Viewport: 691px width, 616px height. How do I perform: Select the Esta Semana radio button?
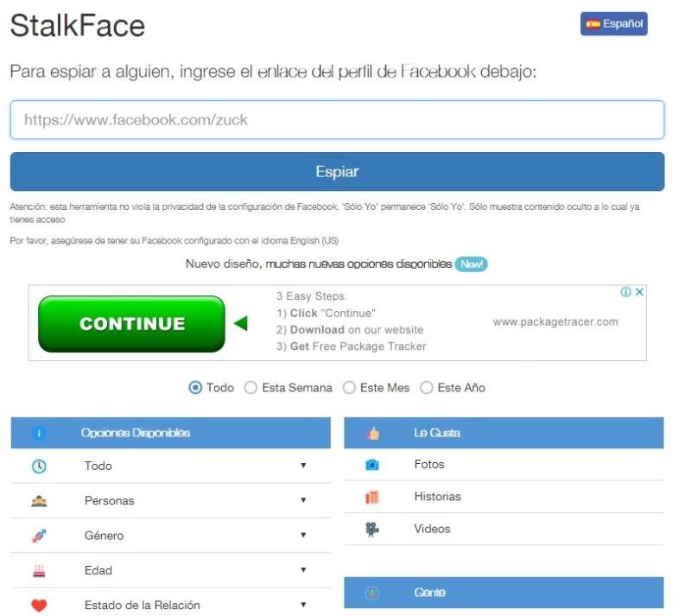(251, 388)
